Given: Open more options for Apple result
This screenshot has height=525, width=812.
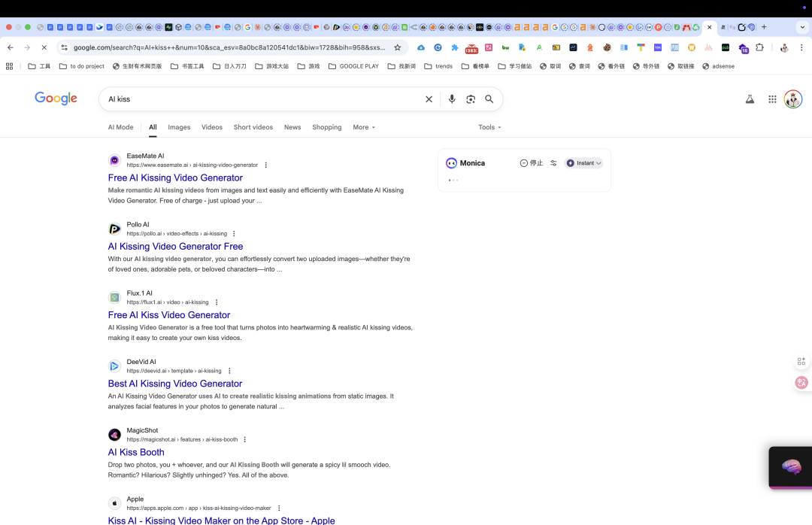Looking at the screenshot, I should click(279, 508).
